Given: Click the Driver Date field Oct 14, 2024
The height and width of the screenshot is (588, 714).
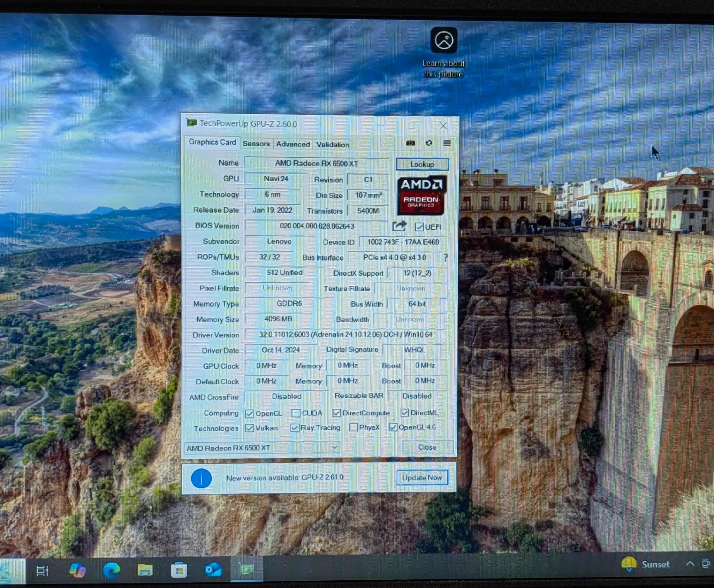Looking at the screenshot, I should click(x=281, y=350).
